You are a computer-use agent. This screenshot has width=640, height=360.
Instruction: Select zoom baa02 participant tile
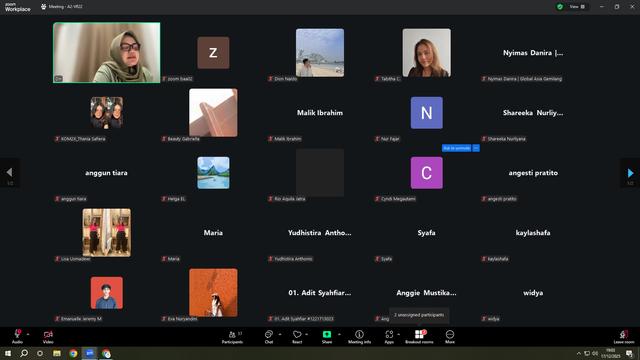[x=213, y=53]
